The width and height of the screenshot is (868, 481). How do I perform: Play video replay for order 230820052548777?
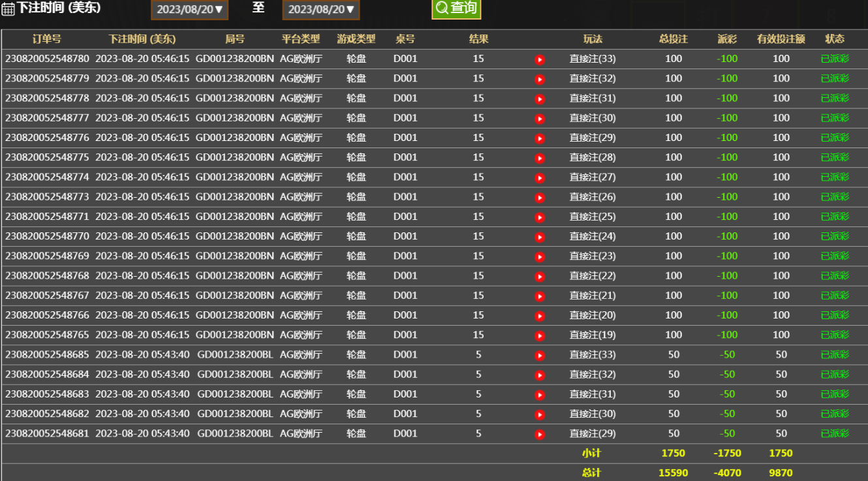coord(540,119)
